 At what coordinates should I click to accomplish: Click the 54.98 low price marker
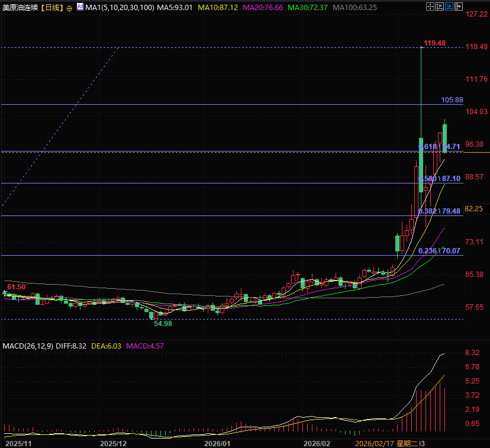click(x=163, y=324)
